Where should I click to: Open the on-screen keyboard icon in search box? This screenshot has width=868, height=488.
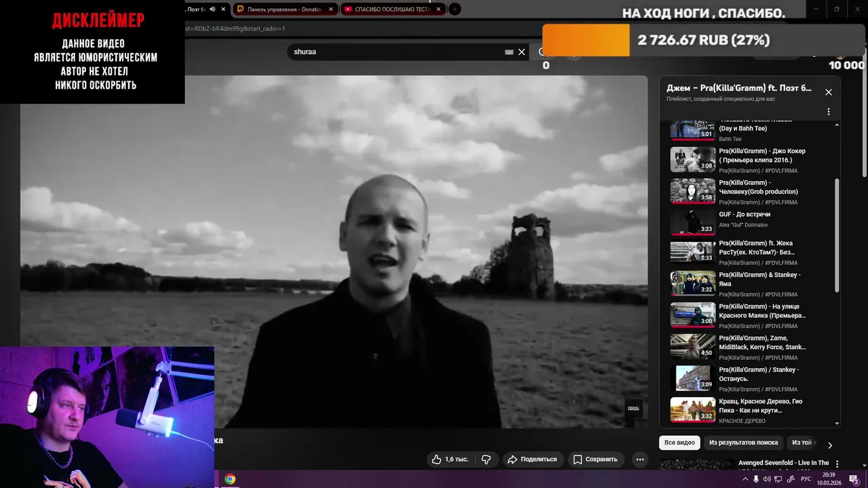coord(509,52)
